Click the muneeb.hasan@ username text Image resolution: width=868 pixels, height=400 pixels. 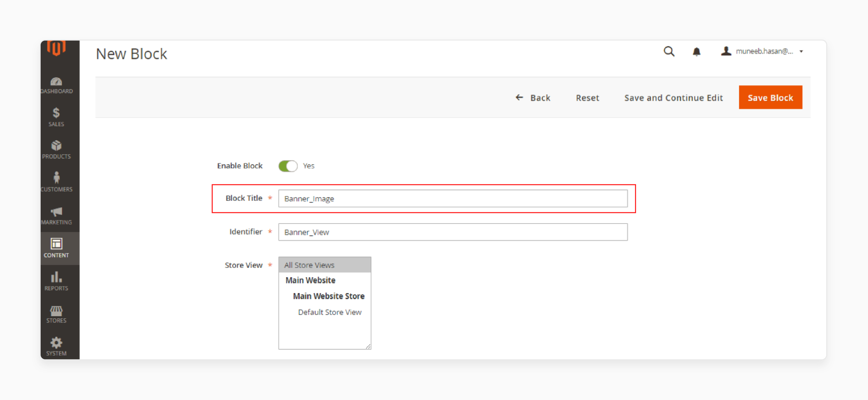tap(764, 51)
